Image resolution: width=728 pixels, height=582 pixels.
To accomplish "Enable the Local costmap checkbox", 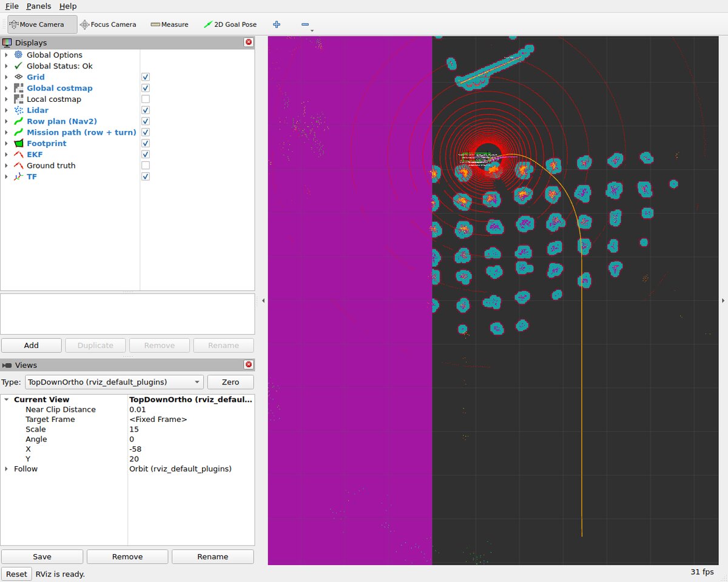I will point(146,99).
